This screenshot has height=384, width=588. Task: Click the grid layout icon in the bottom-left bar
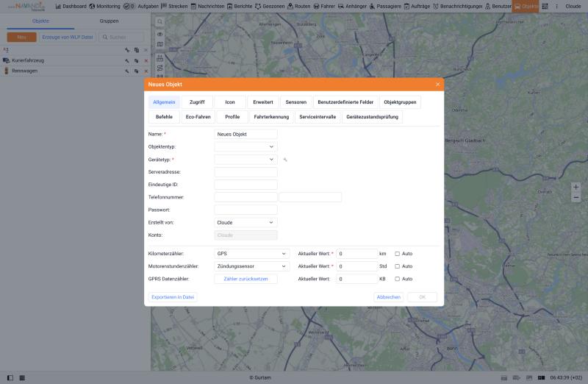tap(22, 377)
